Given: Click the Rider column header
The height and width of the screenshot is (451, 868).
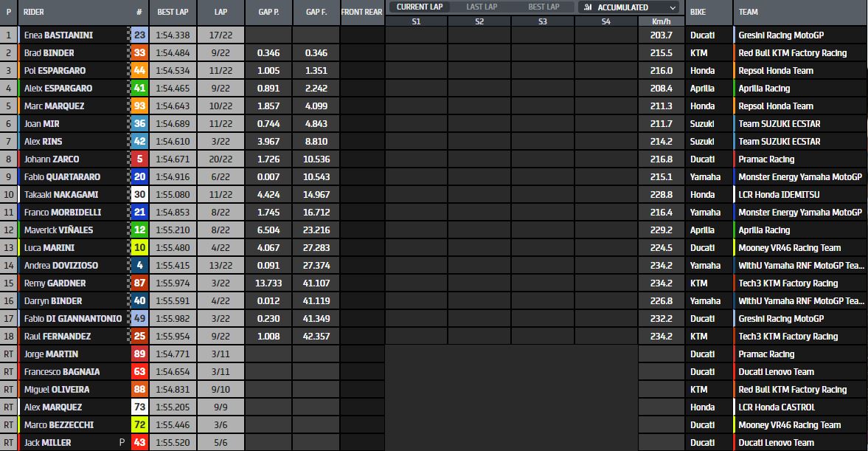Looking at the screenshot, I should point(34,12).
